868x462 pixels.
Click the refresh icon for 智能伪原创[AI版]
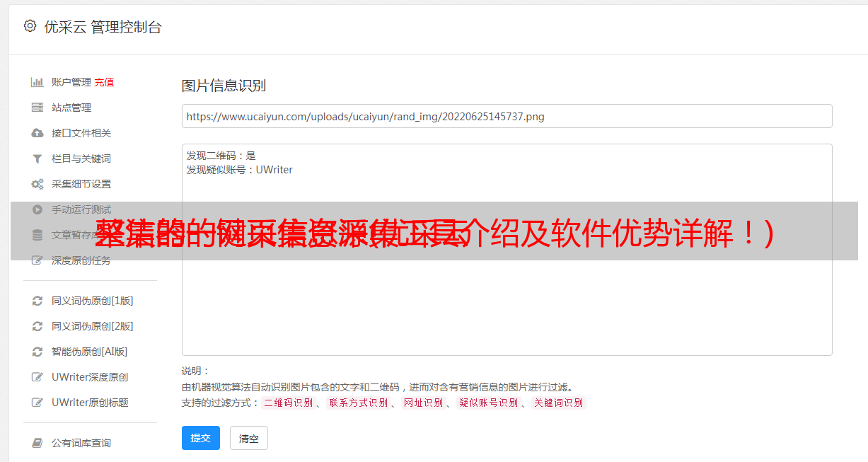[37, 352]
